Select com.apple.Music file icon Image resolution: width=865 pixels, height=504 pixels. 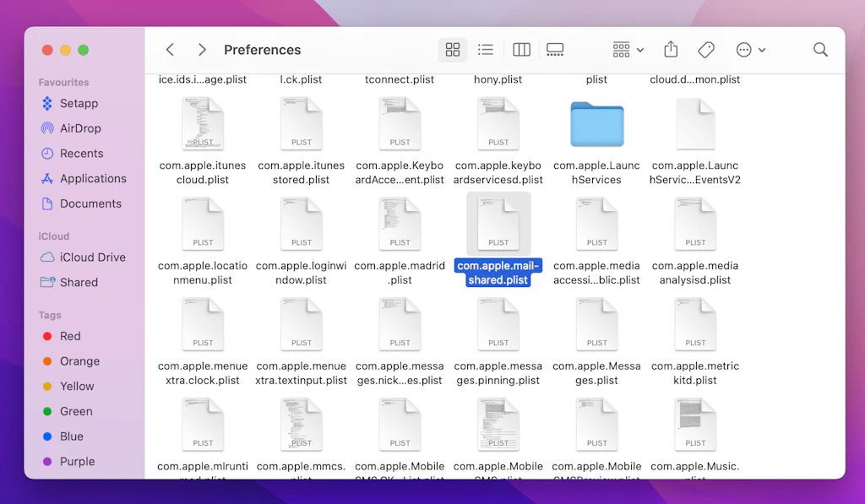tap(695, 425)
